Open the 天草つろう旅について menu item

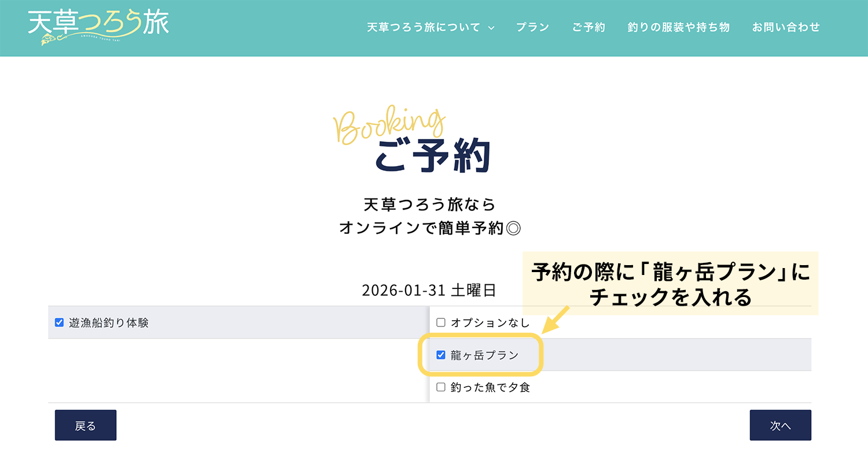[424, 27]
